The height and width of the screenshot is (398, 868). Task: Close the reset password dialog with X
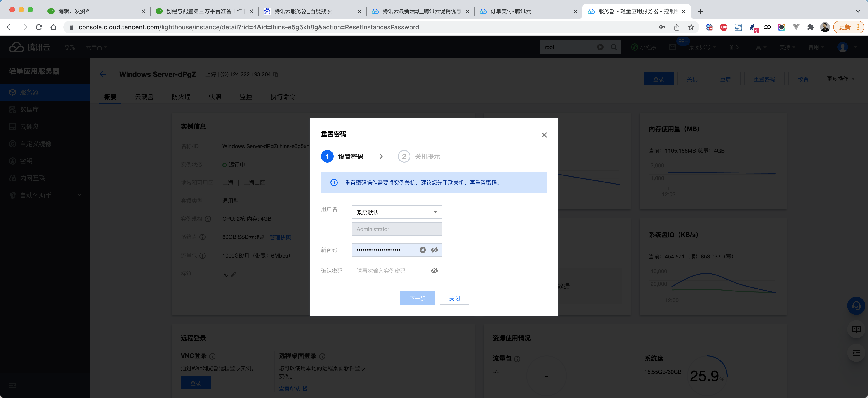(x=544, y=135)
